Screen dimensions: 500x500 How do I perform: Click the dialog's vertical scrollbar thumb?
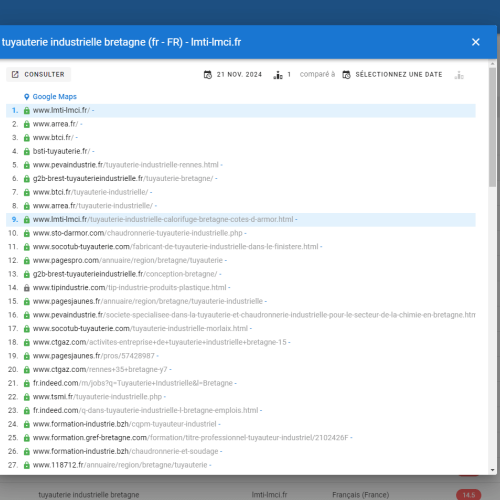point(493,127)
